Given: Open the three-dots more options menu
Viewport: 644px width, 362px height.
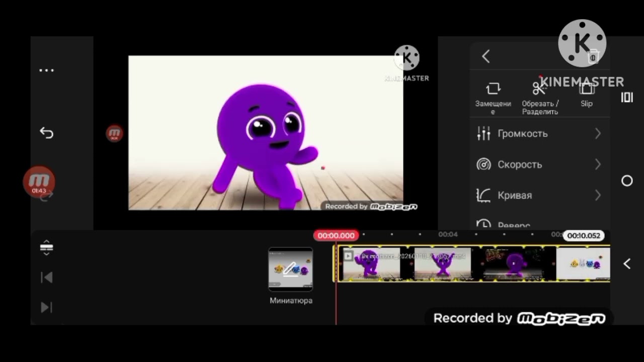Looking at the screenshot, I should click(46, 70).
